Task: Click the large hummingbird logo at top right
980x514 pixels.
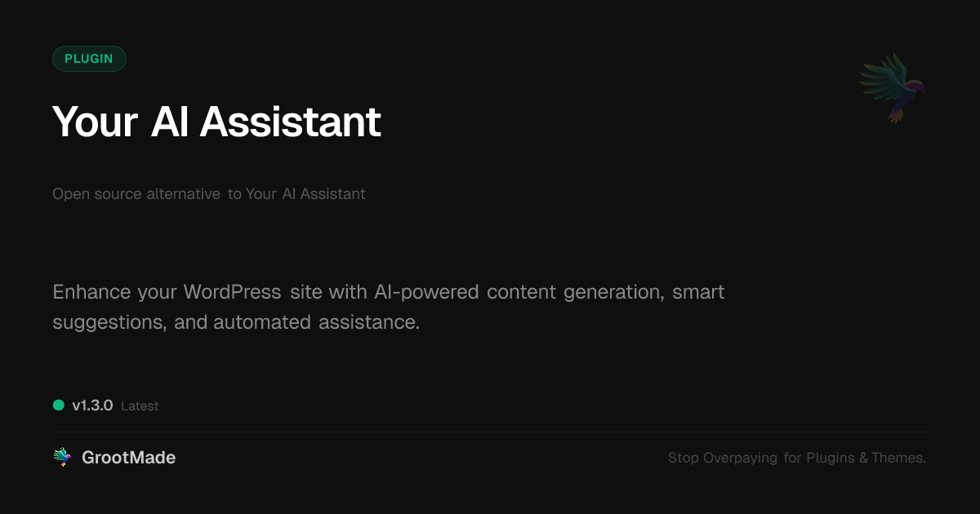Action: (892, 86)
